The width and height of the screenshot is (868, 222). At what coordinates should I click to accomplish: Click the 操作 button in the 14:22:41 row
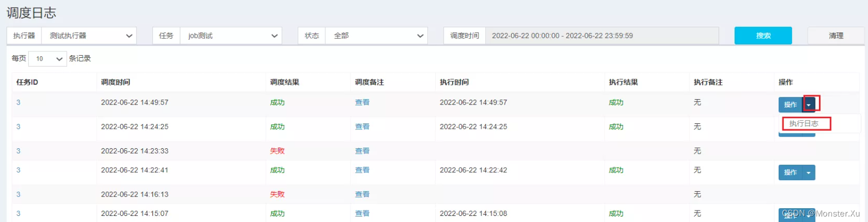click(x=790, y=172)
